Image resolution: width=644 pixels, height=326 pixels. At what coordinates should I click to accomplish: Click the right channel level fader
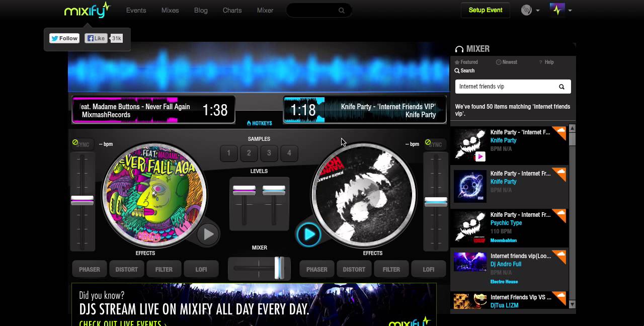tap(274, 191)
